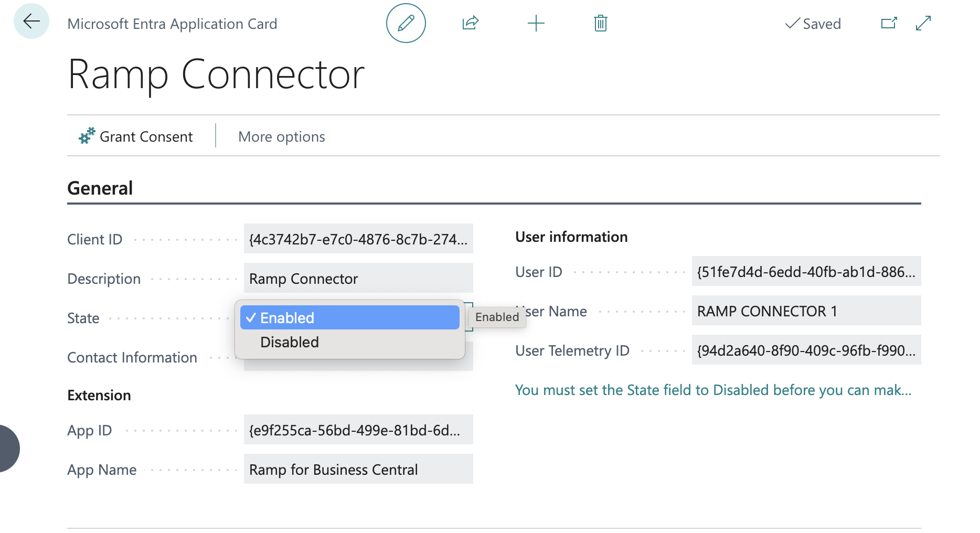The width and height of the screenshot is (980, 533).
Task: Collapse the General section header
Action: coord(100,188)
